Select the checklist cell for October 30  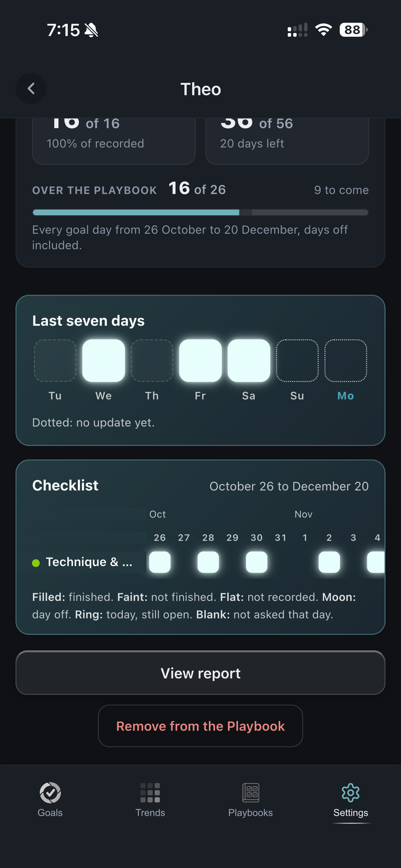coord(257,562)
